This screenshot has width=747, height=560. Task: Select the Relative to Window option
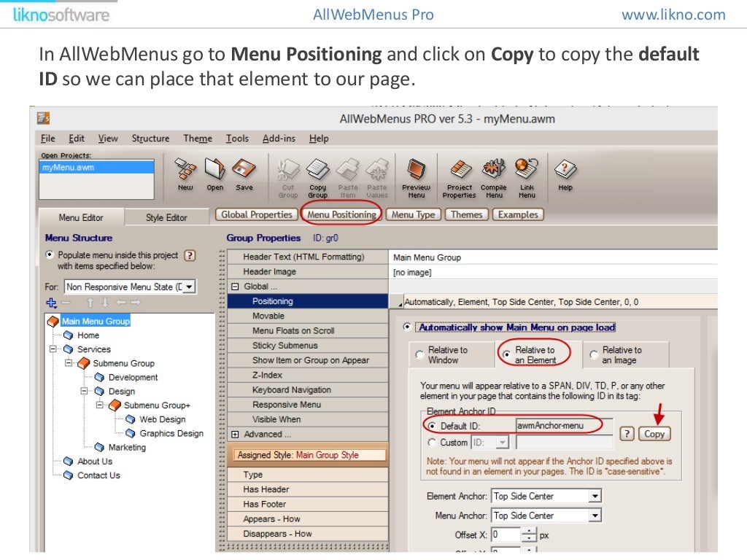click(419, 355)
